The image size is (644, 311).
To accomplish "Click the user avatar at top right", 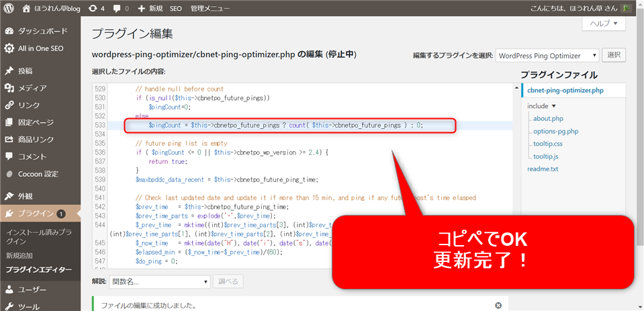I will 626,8.
